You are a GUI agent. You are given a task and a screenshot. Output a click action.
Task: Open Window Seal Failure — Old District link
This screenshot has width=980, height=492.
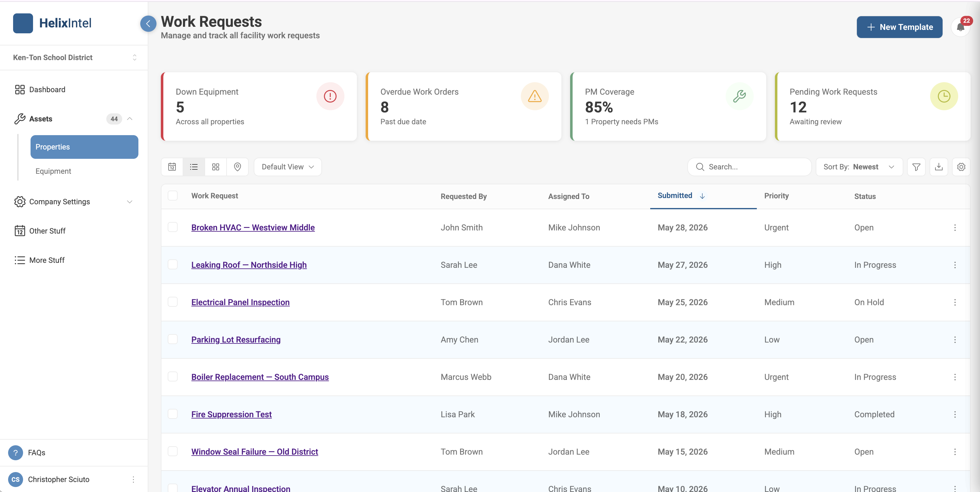[x=255, y=452]
